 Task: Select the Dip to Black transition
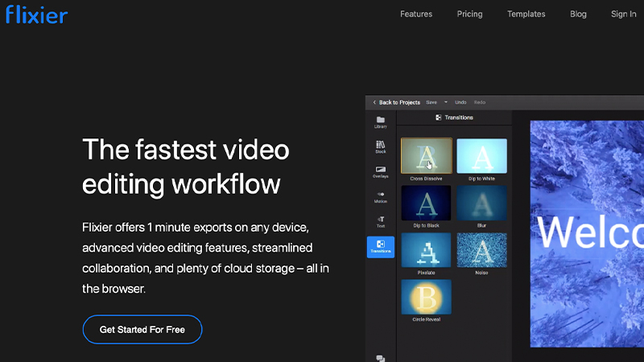coord(427,204)
